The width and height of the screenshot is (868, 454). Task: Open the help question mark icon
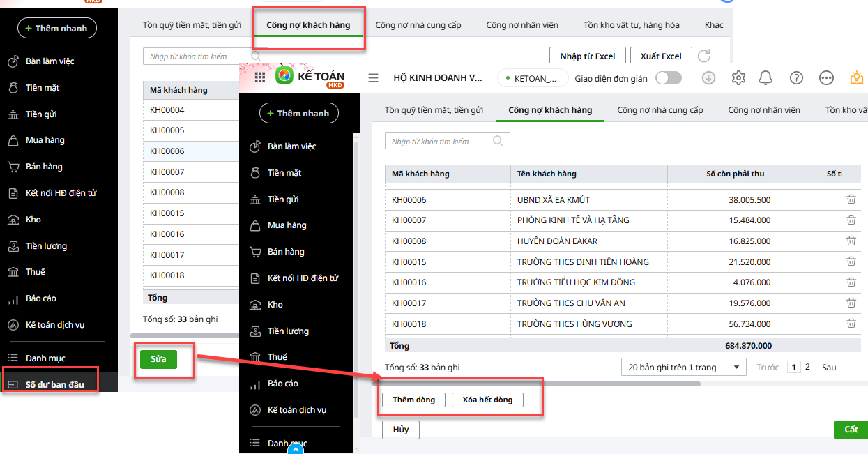[796, 78]
